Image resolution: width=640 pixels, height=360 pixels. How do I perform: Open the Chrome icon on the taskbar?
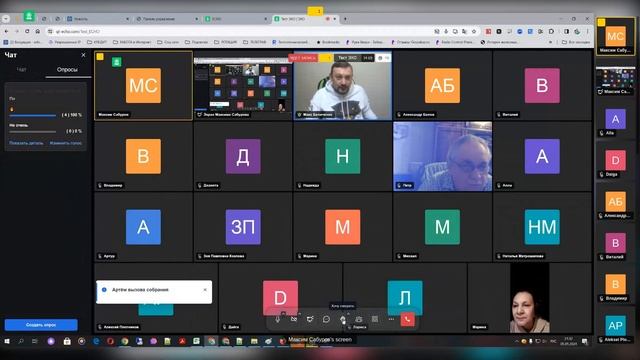point(124,341)
